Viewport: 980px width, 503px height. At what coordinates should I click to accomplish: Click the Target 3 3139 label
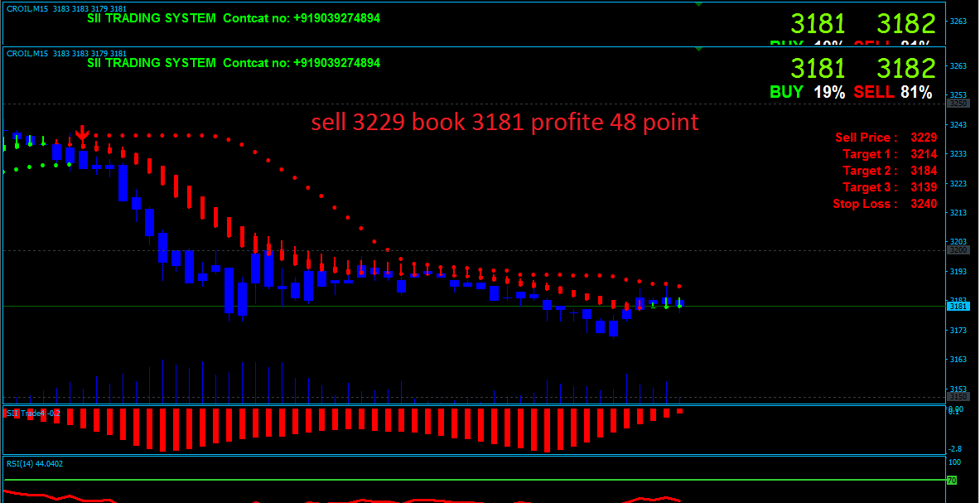pyautogui.click(x=888, y=187)
